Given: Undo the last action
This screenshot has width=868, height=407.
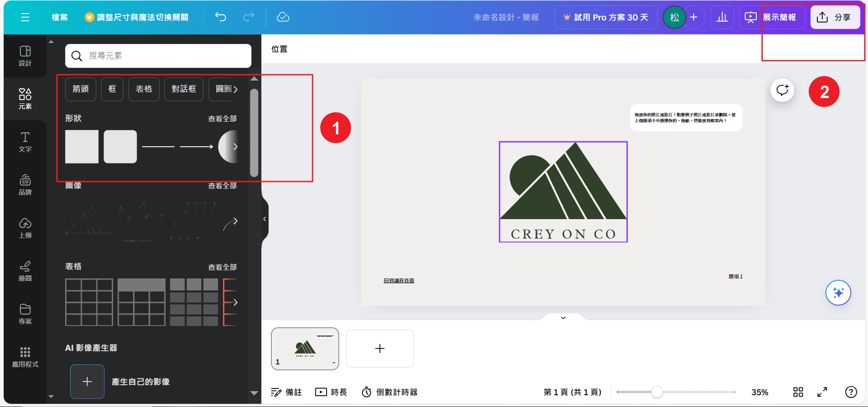Looking at the screenshot, I should [221, 17].
